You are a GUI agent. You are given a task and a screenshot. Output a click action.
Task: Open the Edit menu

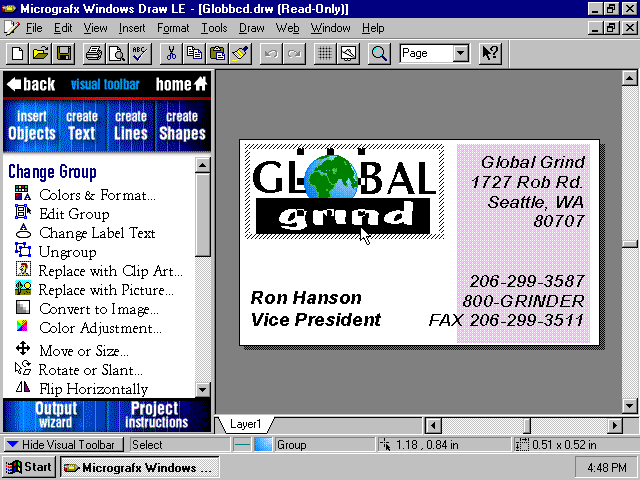click(63, 28)
